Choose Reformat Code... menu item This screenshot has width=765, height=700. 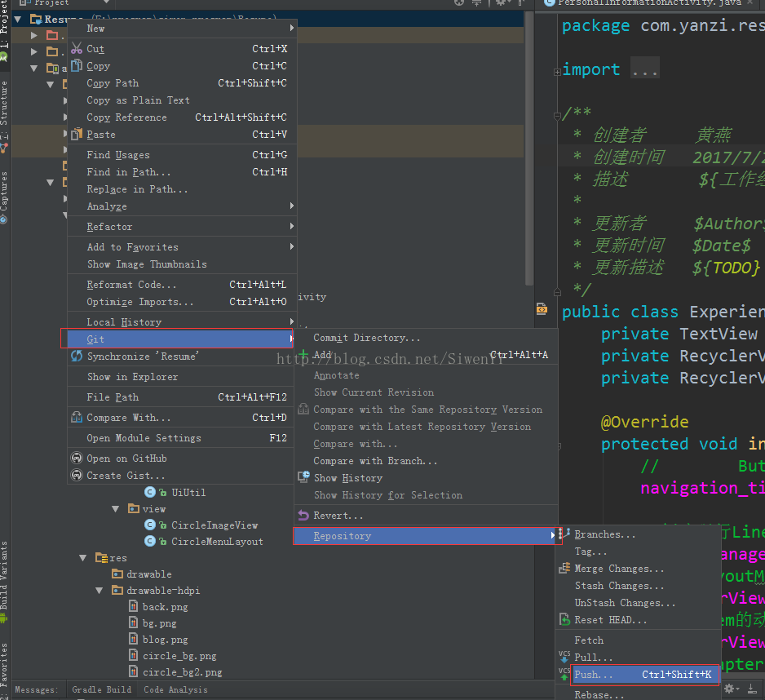click(182, 285)
